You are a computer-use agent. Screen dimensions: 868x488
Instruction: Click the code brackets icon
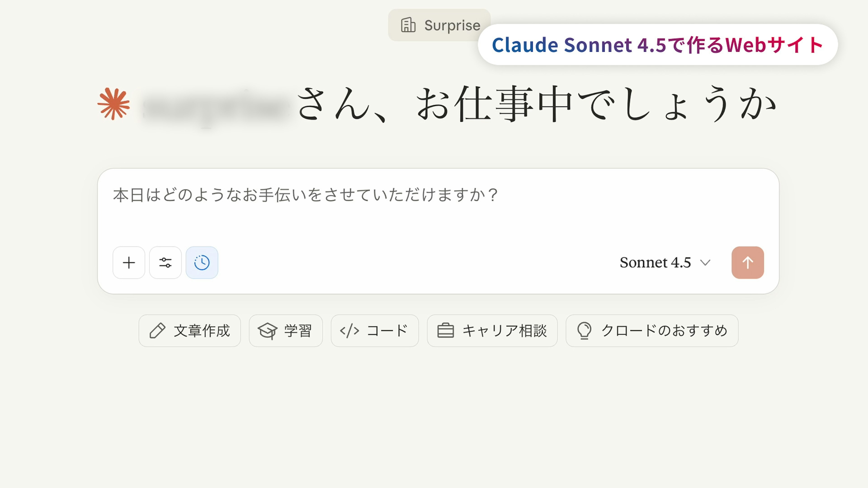(x=349, y=331)
